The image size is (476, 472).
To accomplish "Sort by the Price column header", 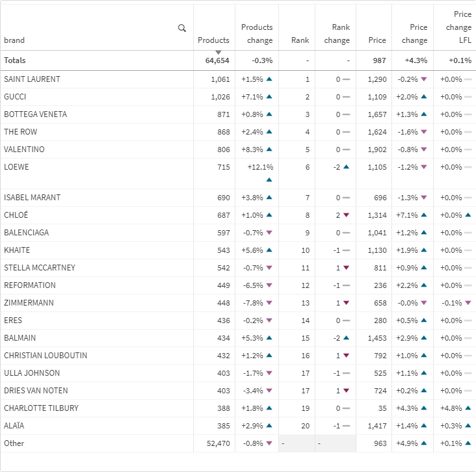I will point(377,40).
